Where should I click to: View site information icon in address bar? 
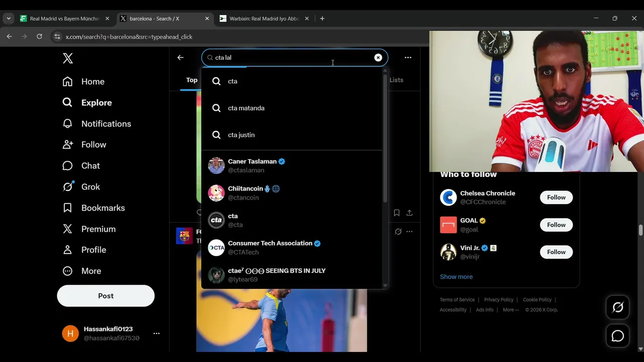coord(57,37)
